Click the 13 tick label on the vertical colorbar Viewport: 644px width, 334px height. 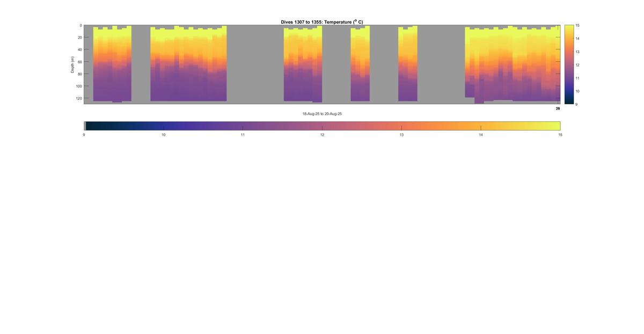(x=577, y=52)
